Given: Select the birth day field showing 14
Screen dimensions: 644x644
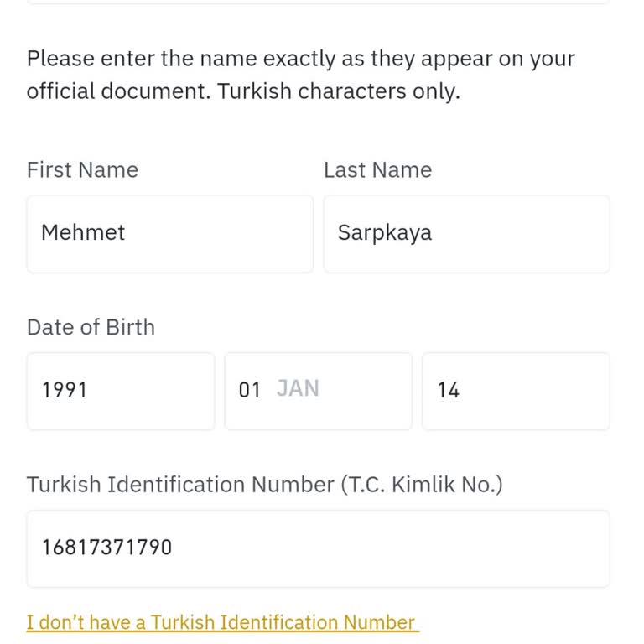Looking at the screenshot, I should [515, 391].
